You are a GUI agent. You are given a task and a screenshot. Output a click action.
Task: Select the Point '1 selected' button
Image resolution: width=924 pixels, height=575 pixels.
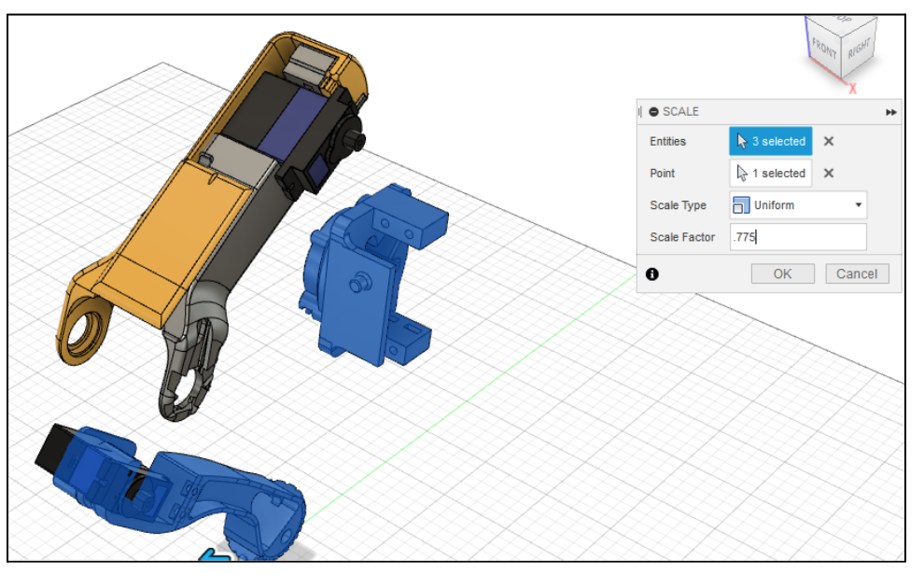(771, 174)
